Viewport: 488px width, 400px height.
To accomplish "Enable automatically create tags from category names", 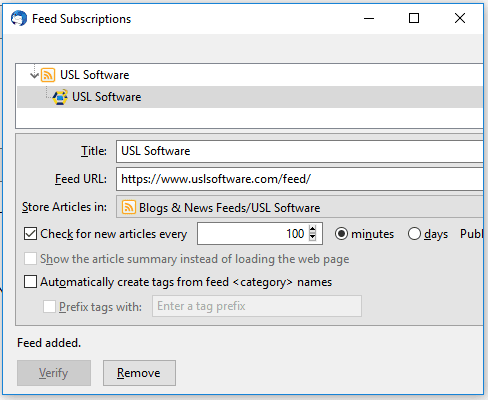I will coord(30,282).
